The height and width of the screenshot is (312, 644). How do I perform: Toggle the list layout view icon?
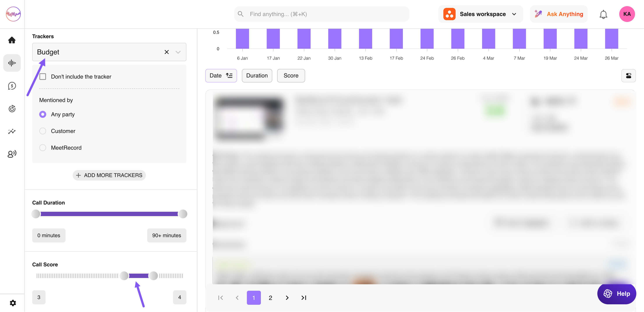click(x=628, y=76)
